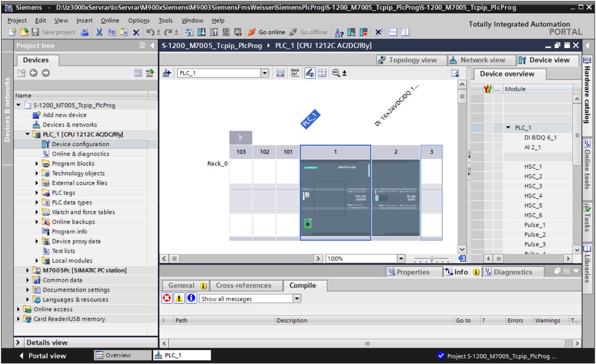Click the Show address labels icon

tap(280, 73)
